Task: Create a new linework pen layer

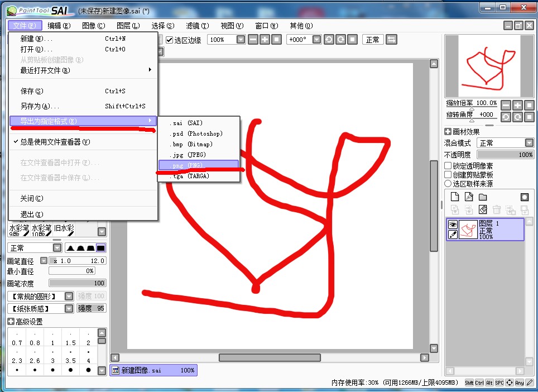Action: click(x=469, y=197)
